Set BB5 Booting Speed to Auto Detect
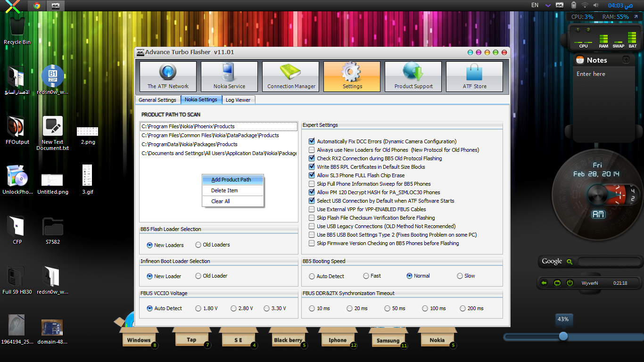The height and width of the screenshot is (362, 644). click(312, 276)
